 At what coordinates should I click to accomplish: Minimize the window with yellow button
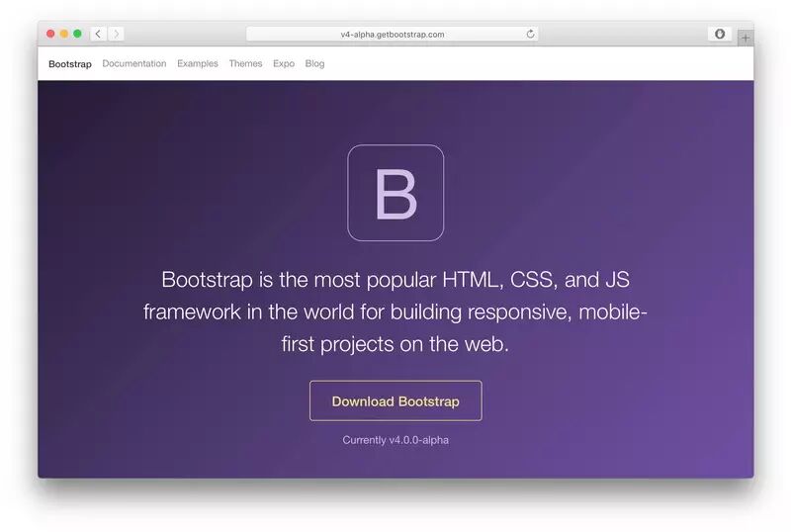point(64,34)
